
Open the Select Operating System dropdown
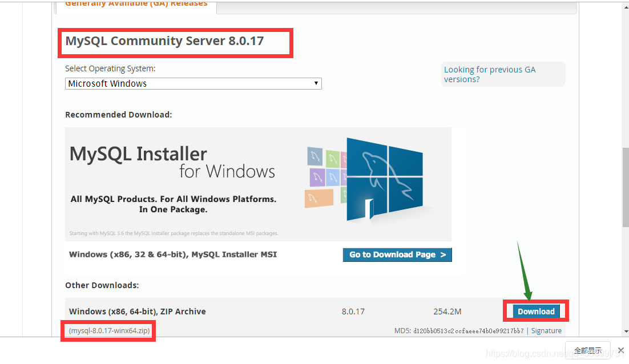pos(193,83)
